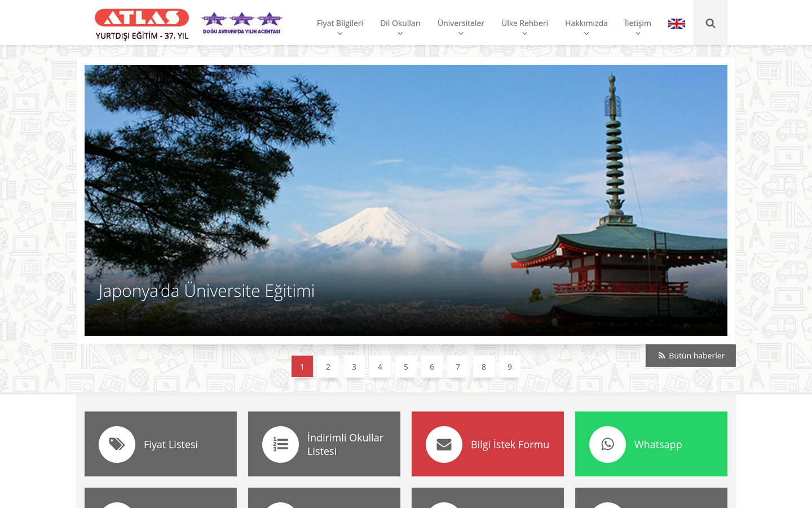Image resolution: width=812 pixels, height=508 pixels.
Task: Click the numbered list icon for İndirimli Okullar
Action: point(280,444)
